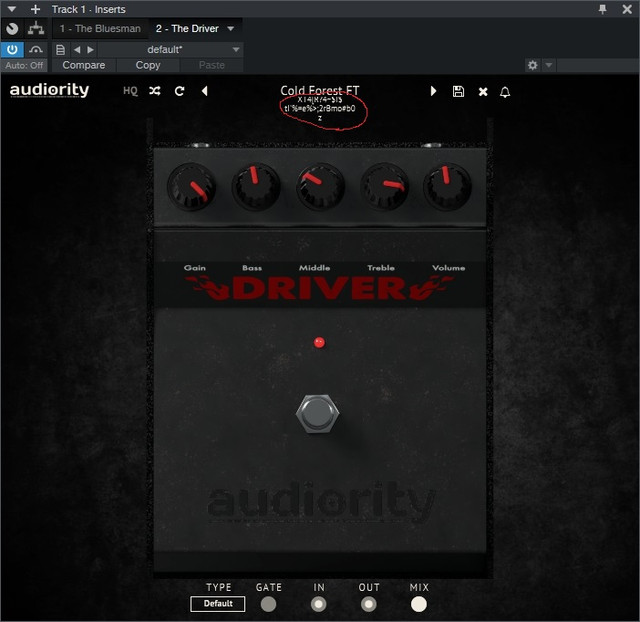Screen dimensions: 640x622
Task: Click the Copy button
Action: pos(148,65)
